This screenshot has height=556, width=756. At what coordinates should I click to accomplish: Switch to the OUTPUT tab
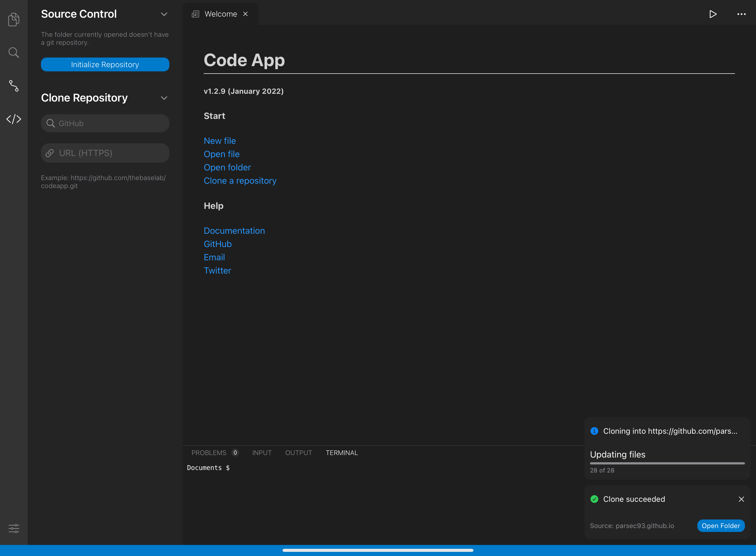pyautogui.click(x=298, y=453)
